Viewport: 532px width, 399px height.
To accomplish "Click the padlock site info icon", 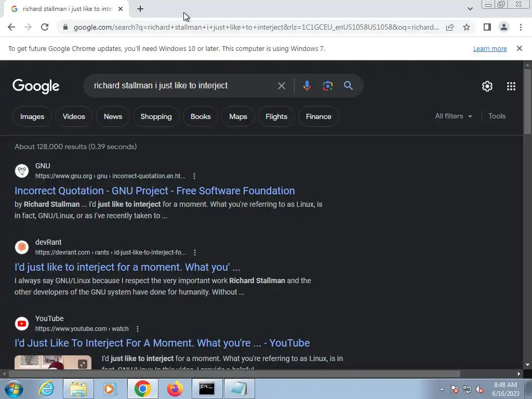I will click(x=65, y=27).
